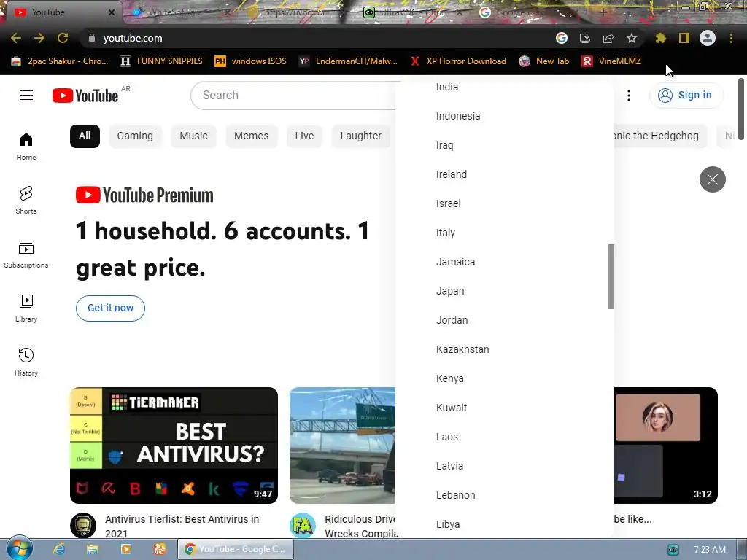This screenshot has width=747, height=560.
Task: Click the share page icon in the address bar
Action: coord(608,38)
